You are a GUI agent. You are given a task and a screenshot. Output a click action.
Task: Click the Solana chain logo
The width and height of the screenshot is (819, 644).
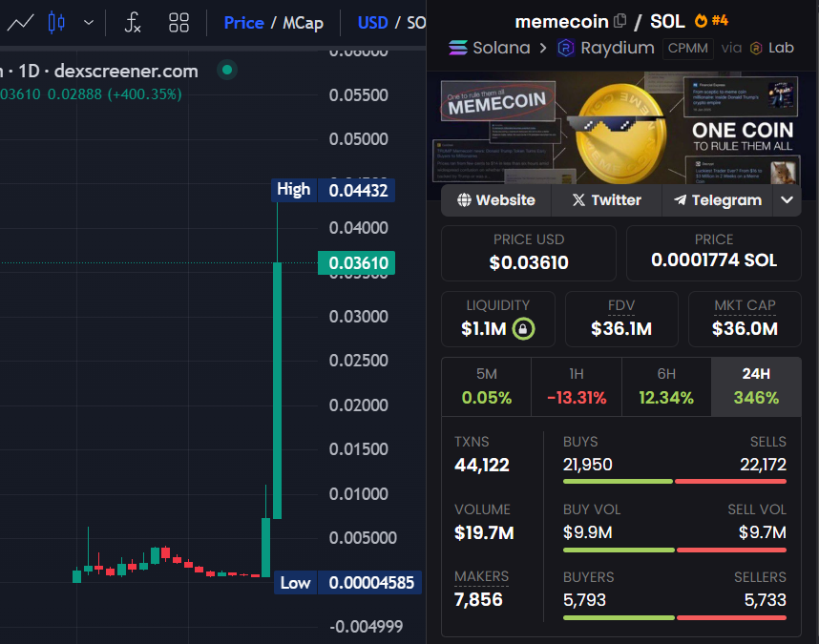(458, 48)
